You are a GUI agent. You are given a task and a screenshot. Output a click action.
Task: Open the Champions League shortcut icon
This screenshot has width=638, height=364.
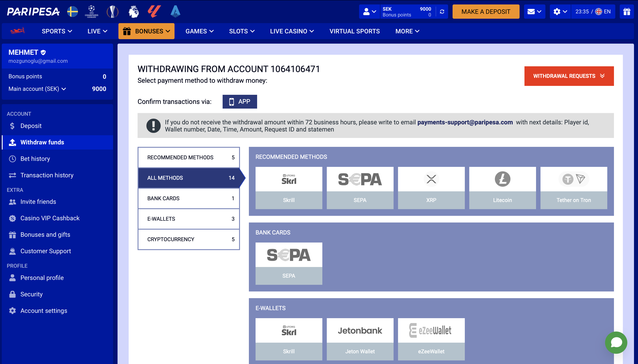coord(91,12)
